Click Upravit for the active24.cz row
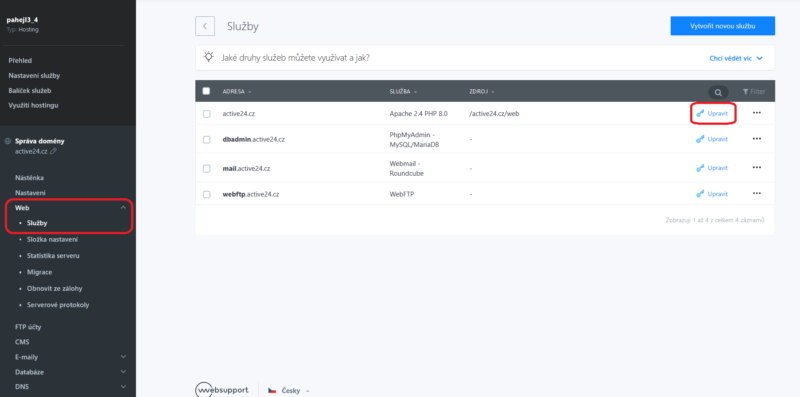This screenshot has height=397, width=800. 712,113
